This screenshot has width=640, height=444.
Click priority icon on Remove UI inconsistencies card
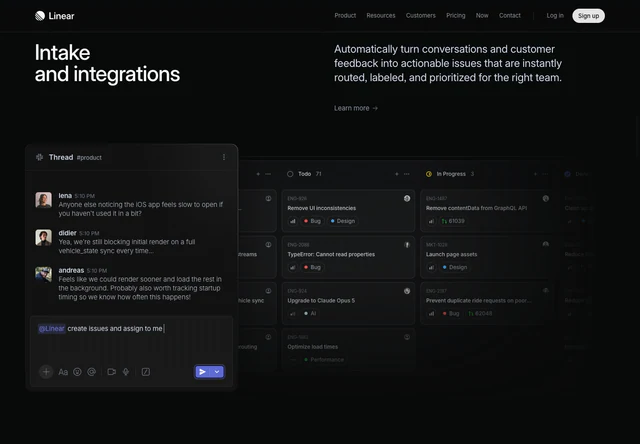pos(293,221)
